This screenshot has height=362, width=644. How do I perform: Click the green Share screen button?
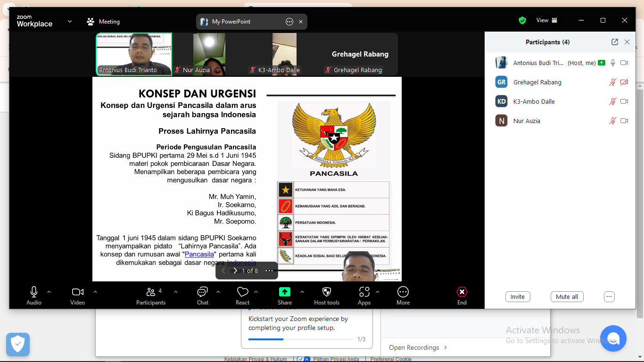[285, 296]
